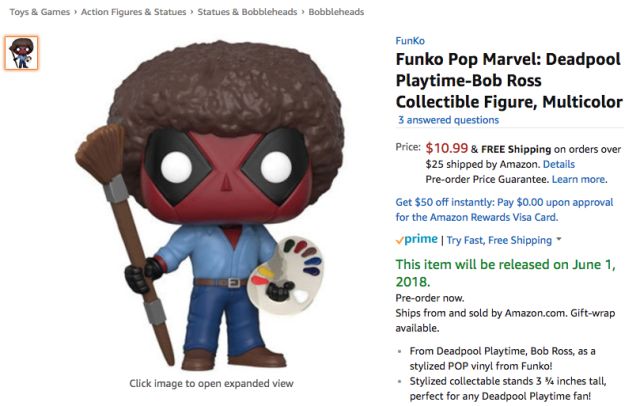This screenshot has width=640, height=406.
Task: Open the Bobbleheads breadcrumb link
Action: click(x=337, y=12)
